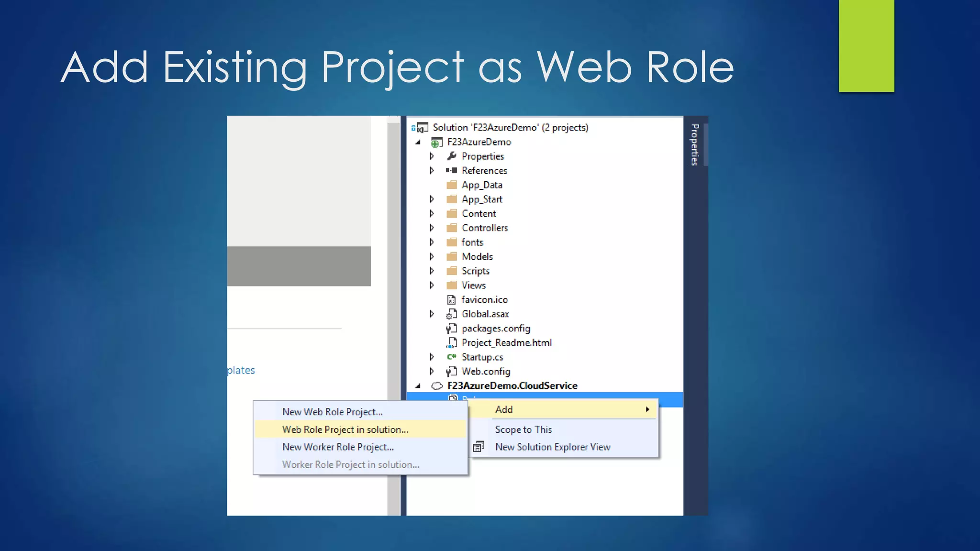Expand the Controllers folder node
The width and height of the screenshot is (980, 551).
point(432,228)
